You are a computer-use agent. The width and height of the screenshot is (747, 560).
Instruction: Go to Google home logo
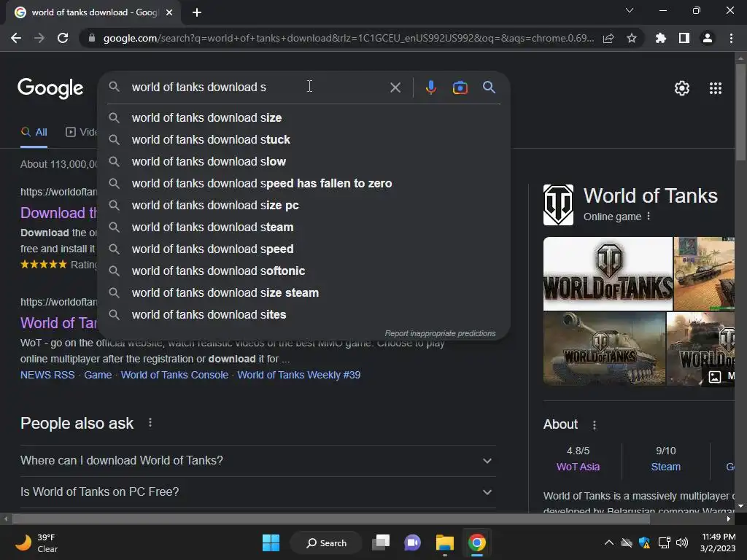tap(50, 88)
